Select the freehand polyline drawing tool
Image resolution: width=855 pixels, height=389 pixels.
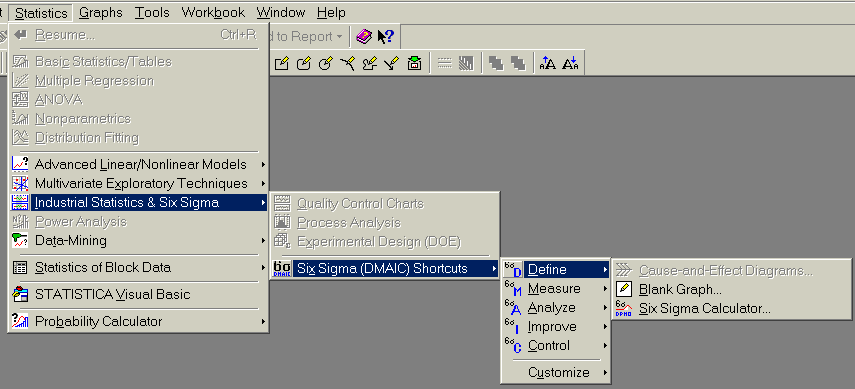coord(370,64)
